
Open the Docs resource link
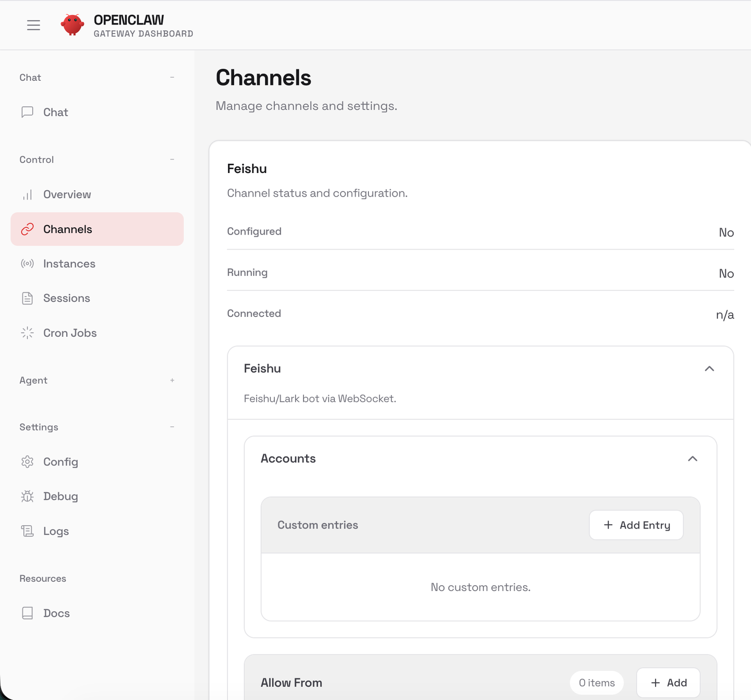[97, 613]
